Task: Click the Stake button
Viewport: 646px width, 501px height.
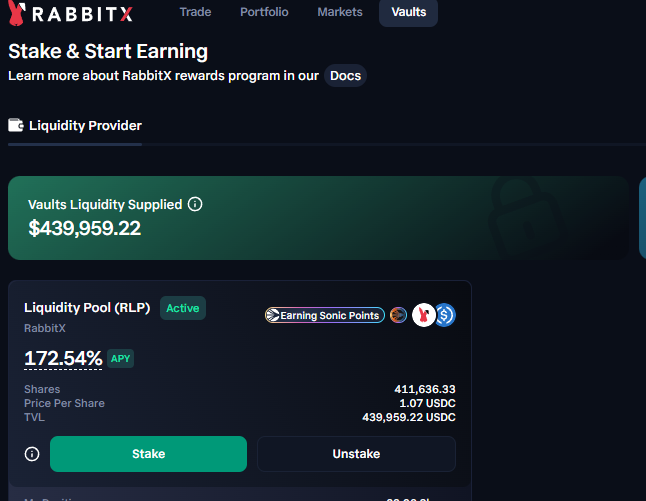Action: (148, 454)
